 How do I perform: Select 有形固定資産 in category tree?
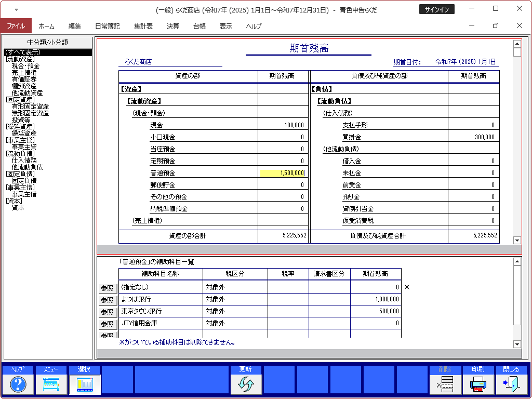coord(30,107)
